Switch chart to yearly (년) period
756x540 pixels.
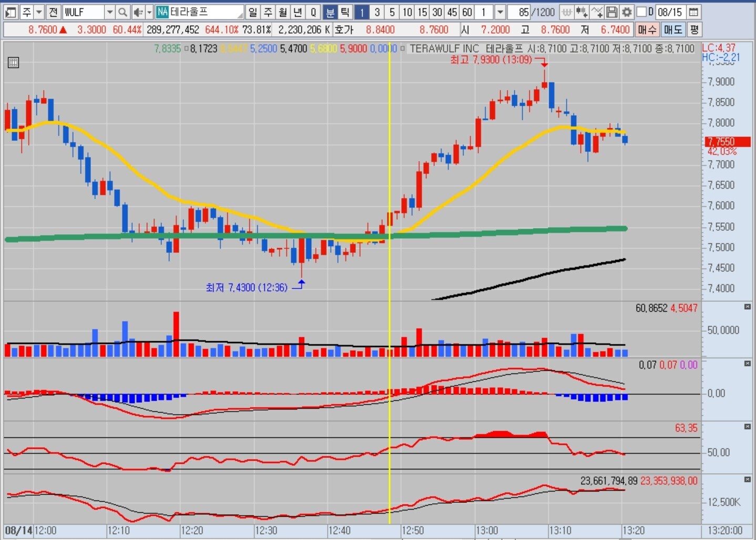tap(298, 12)
